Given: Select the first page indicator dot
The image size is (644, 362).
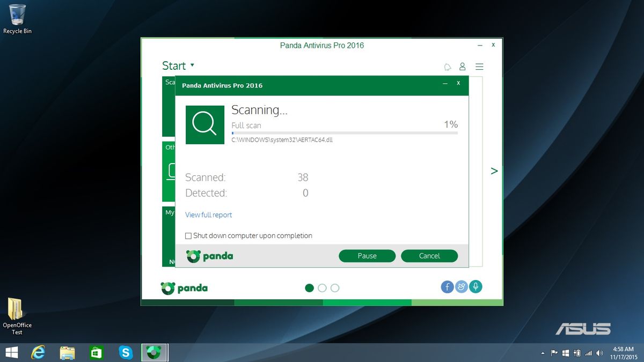Looking at the screenshot, I should pyautogui.click(x=309, y=288).
